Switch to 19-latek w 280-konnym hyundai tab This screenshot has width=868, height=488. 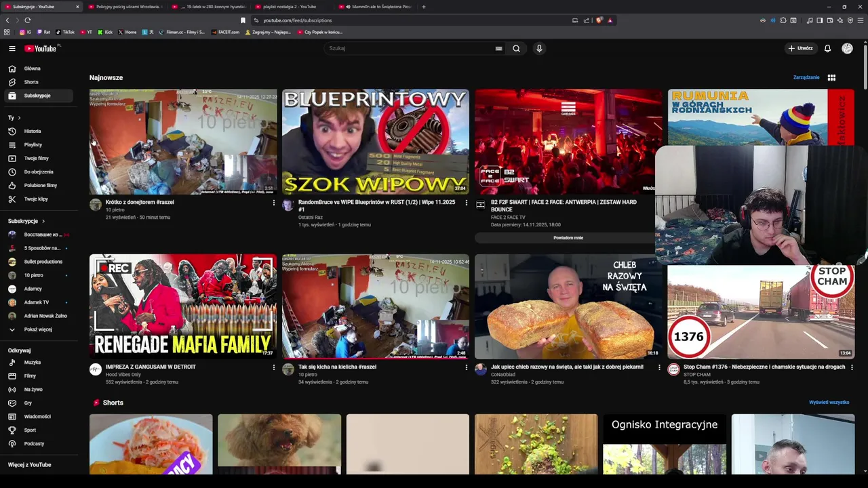pos(210,7)
